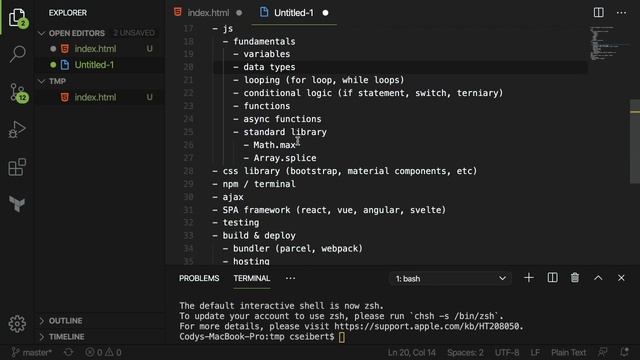This screenshot has width=640, height=360.
Task: Collapse the Open Editors section
Action: click(x=42, y=33)
